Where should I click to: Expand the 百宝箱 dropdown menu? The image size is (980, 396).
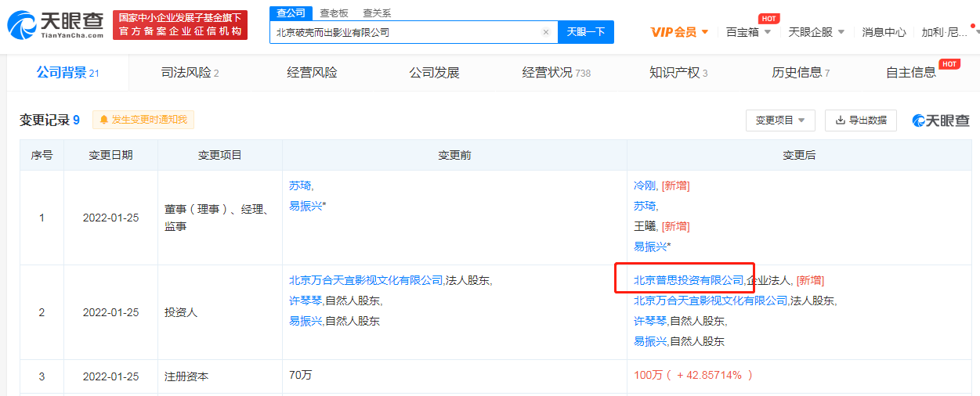pos(749,32)
